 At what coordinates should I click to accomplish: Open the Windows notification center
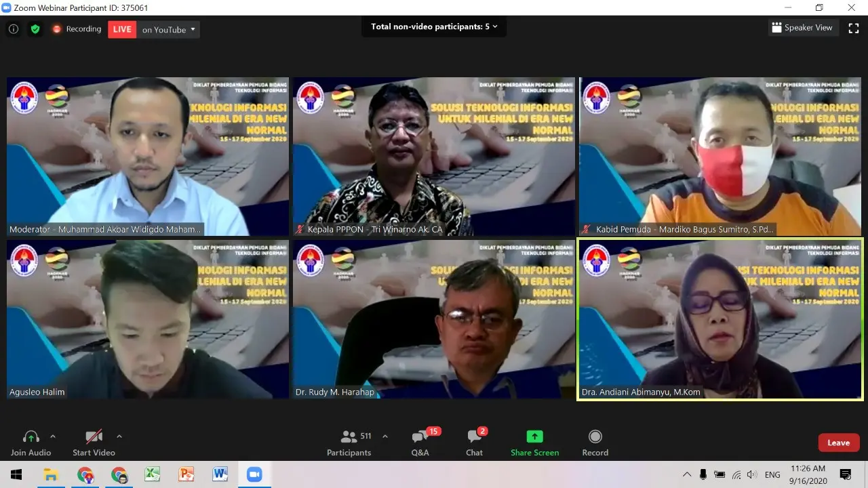coord(846,474)
